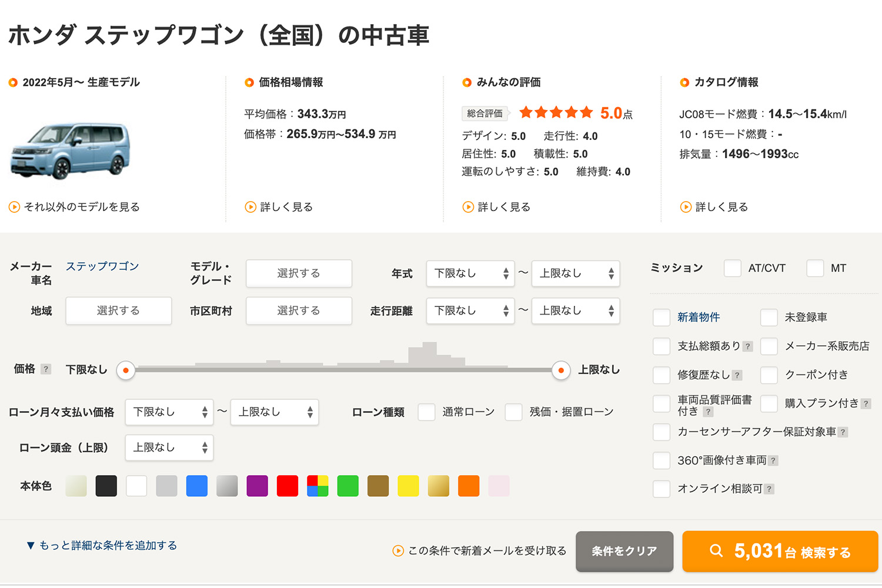Select white body color swatch
The height and width of the screenshot is (588, 882).
click(x=136, y=486)
